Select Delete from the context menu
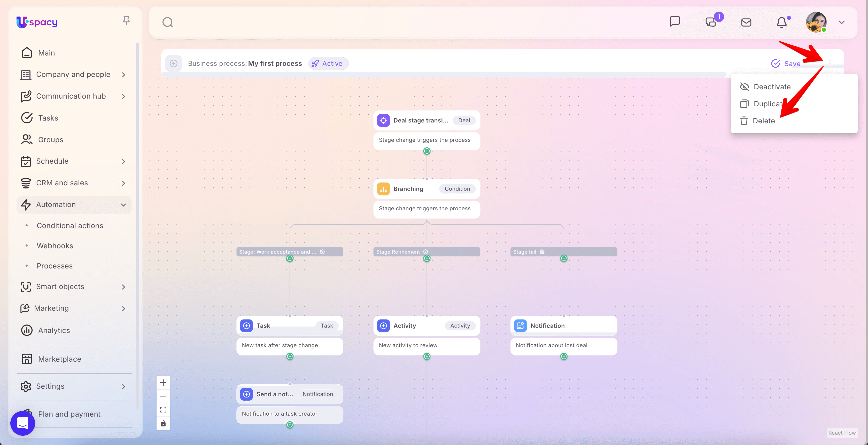Screen dimensions: 868x445 click(763, 121)
